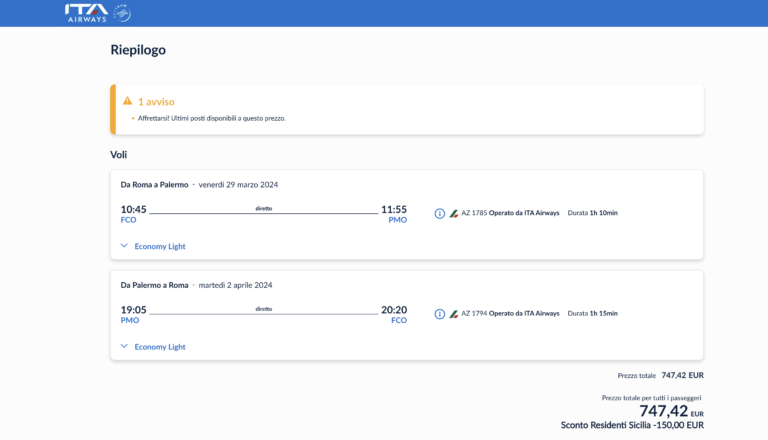Click FCO code under 20:20

(399, 320)
